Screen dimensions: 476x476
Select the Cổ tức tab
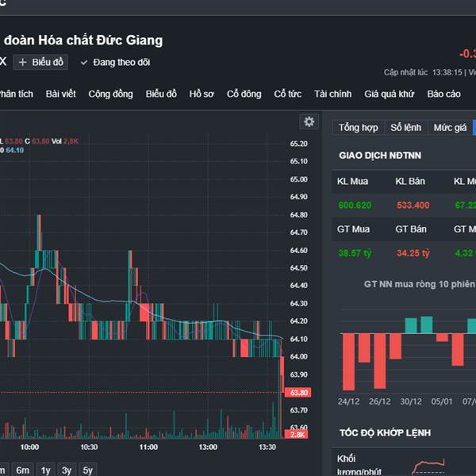287,94
